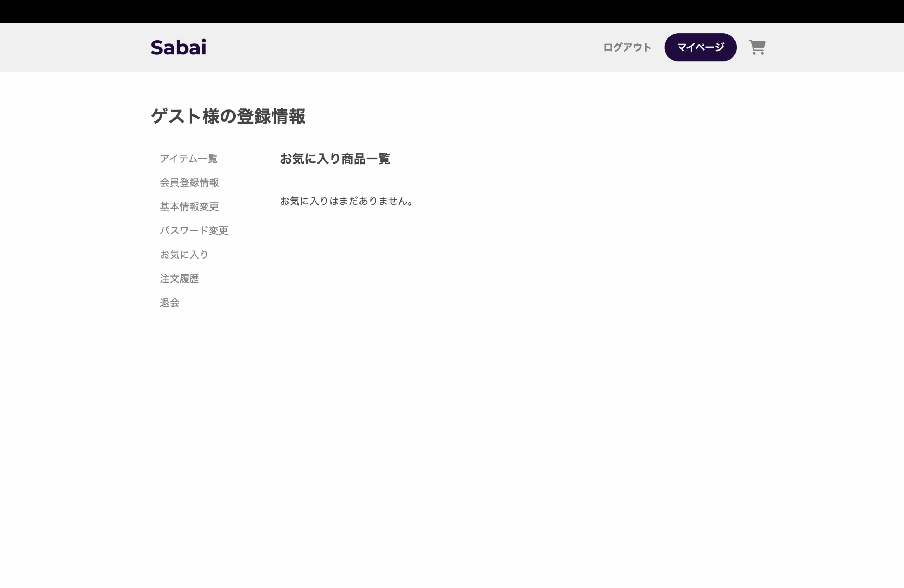Open the shopping cart icon
Viewport: 904px width, 588px height.
click(x=757, y=47)
